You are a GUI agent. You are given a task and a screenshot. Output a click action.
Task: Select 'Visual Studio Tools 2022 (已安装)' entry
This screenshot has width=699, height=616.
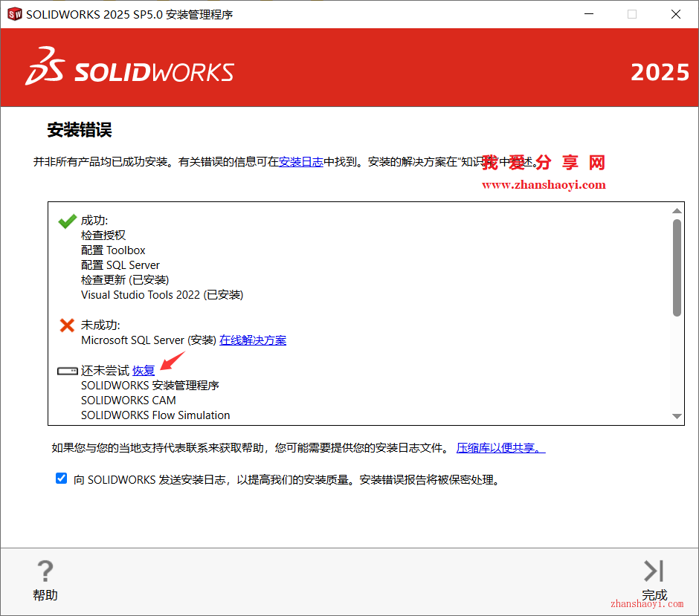click(x=162, y=295)
